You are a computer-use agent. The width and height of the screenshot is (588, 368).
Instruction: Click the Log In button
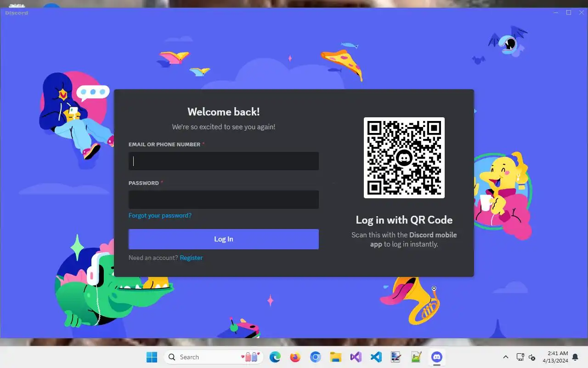[x=224, y=239]
